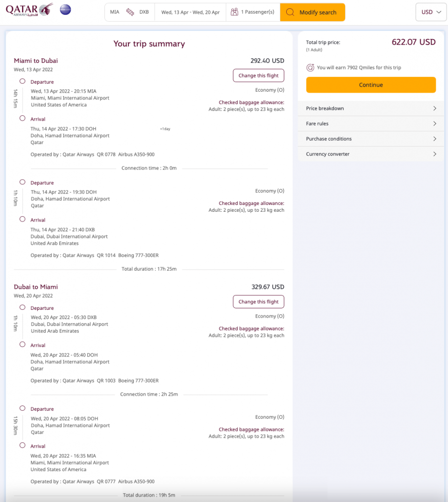Expand the Price breakdown section
This screenshot has height=502, width=448.
point(371,108)
